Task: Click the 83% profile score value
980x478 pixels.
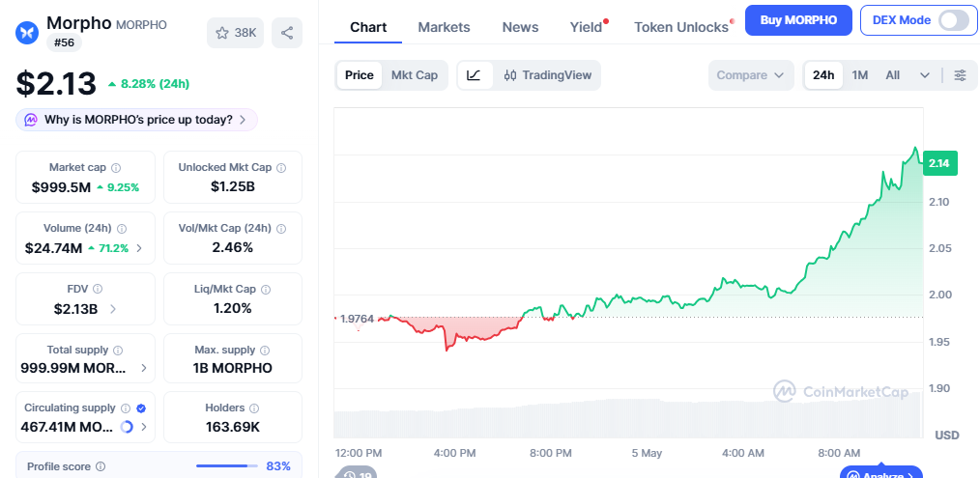Action: [278, 466]
